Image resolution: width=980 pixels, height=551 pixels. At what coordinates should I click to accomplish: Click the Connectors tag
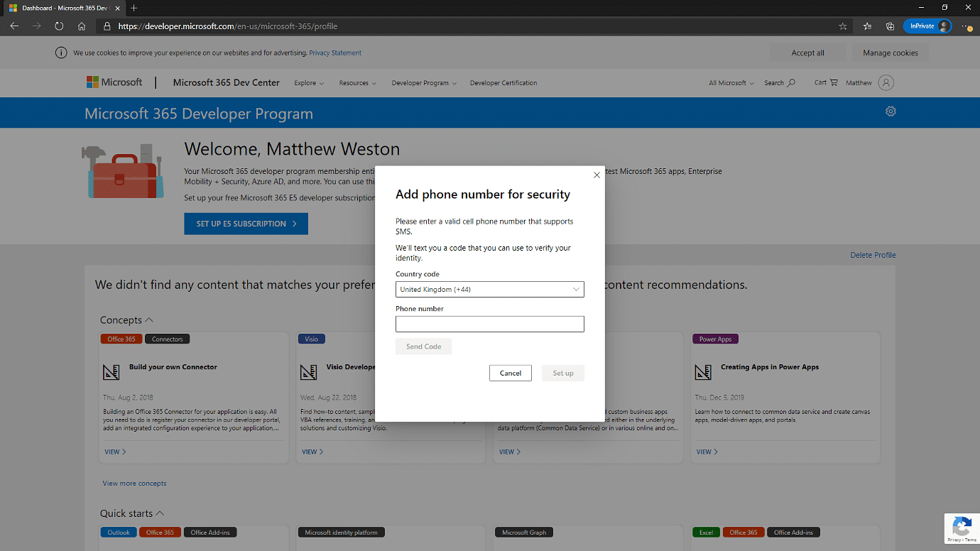tap(168, 339)
